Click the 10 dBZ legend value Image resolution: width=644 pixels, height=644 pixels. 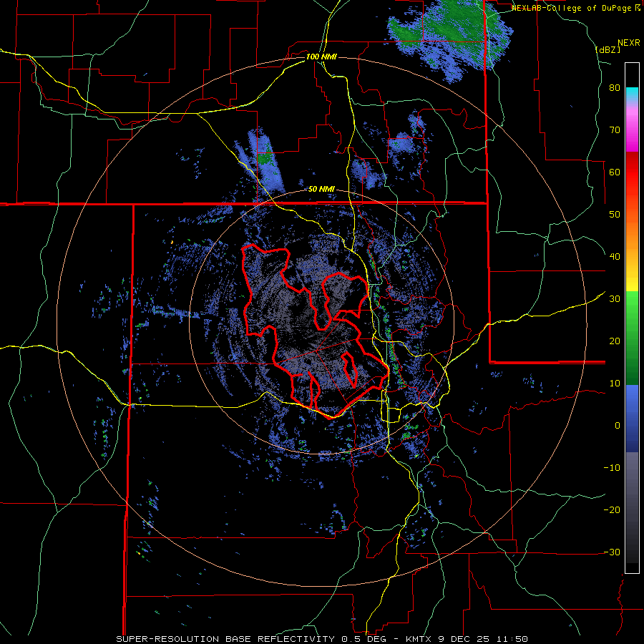[615, 384]
